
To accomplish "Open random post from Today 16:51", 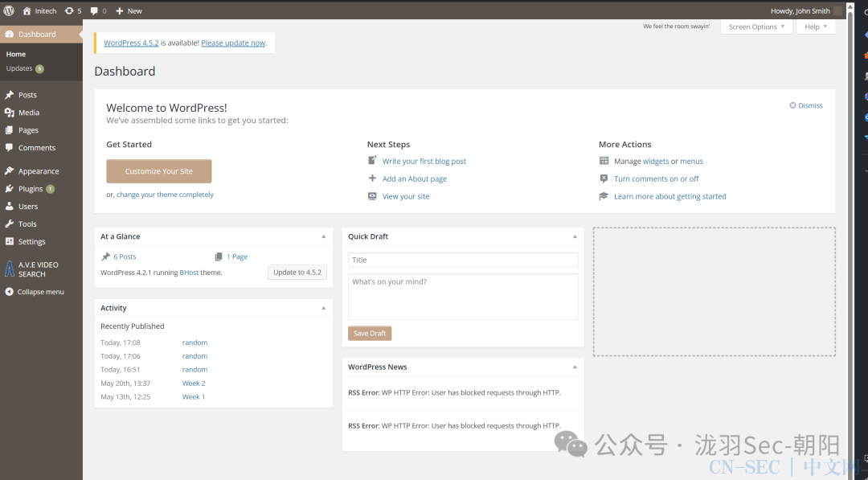I will (194, 369).
